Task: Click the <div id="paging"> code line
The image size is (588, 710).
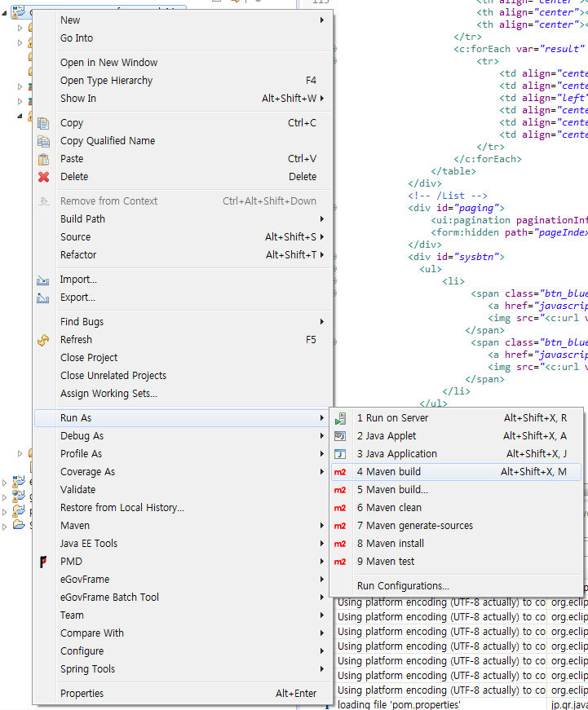Action: click(456, 209)
